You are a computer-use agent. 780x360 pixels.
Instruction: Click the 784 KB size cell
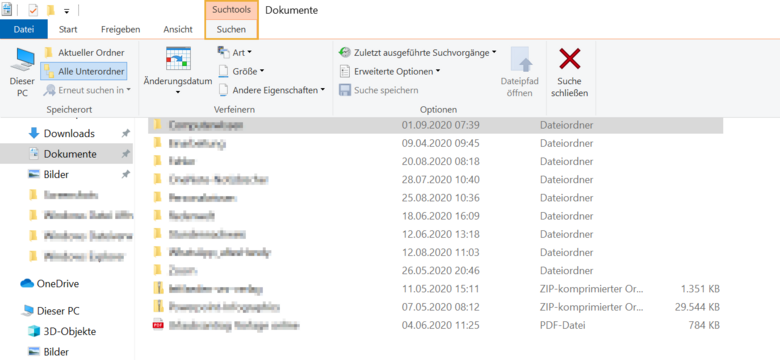(x=704, y=326)
